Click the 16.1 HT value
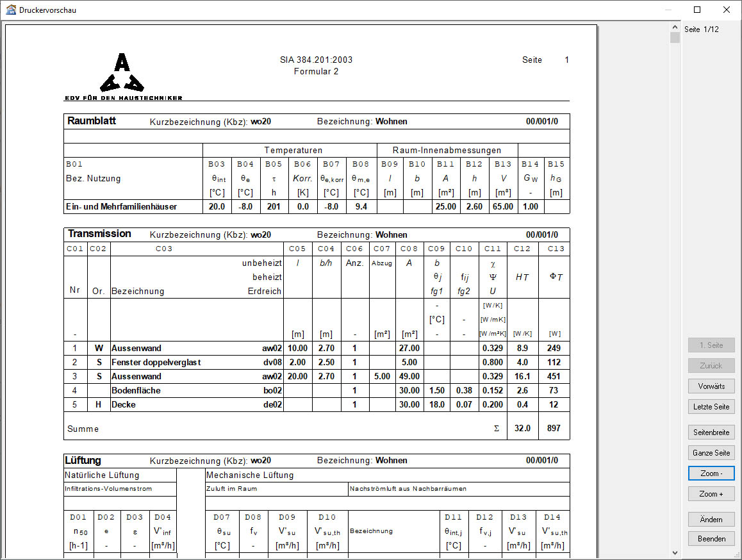 click(x=522, y=377)
